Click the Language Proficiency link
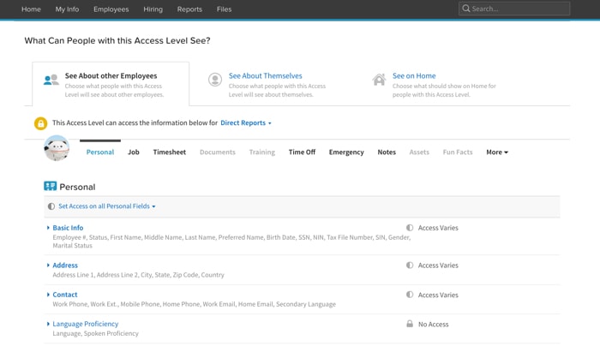This screenshot has height=364, width=600. (86, 324)
